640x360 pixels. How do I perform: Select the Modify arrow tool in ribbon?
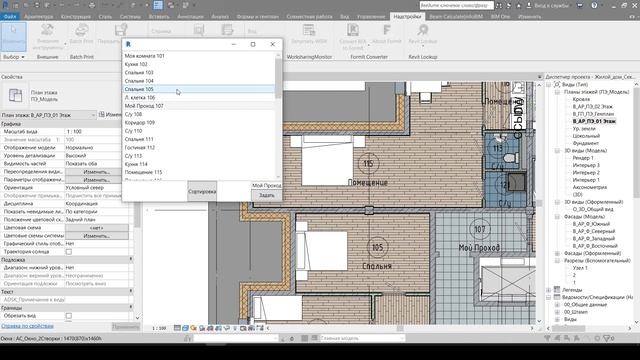[13, 36]
